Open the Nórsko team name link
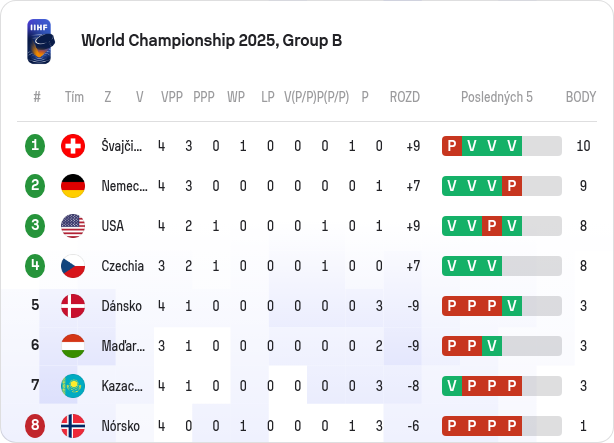614x443 pixels. [x=121, y=426]
